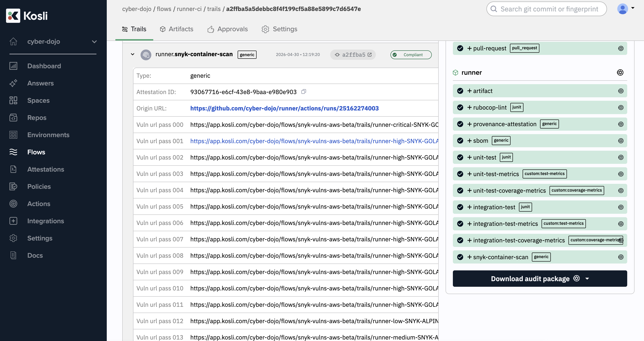Click the home icon beside cyber-dojo

pos(13,42)
